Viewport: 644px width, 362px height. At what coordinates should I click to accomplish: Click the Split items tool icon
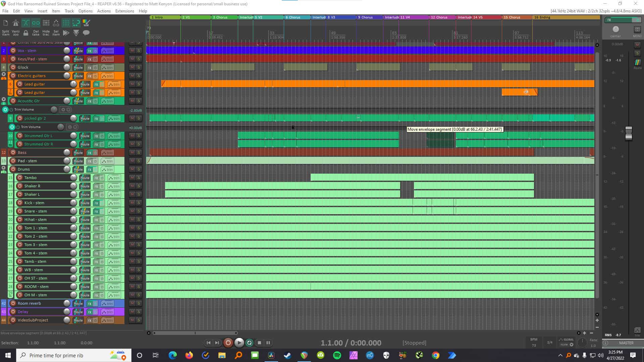5,33
